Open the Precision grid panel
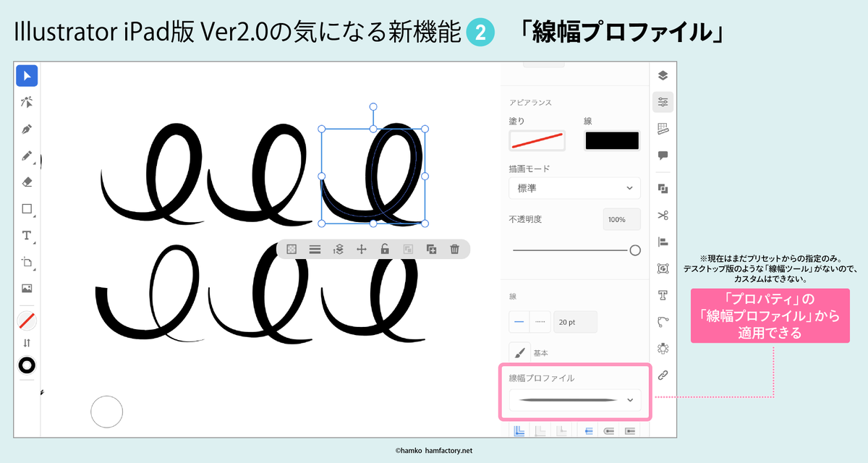This screenshot has height=463, width=868. tap(663, 129)
